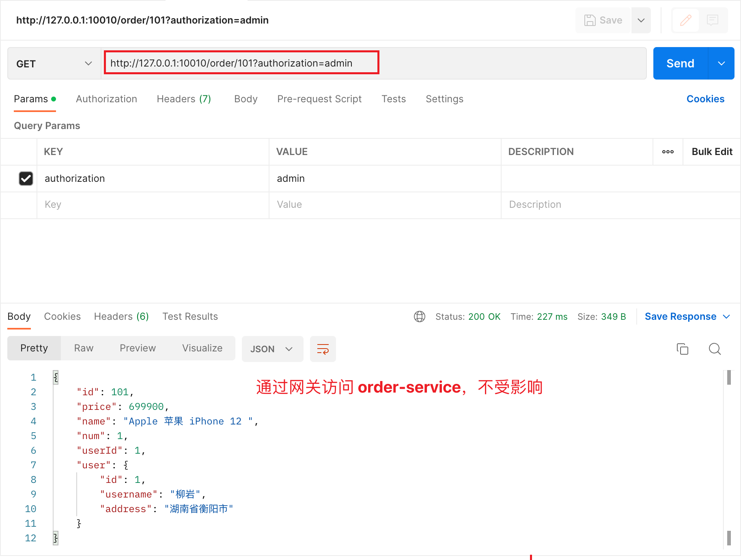741x560 pixels.
Task: Toggle word wrap in the response body
Action: coord(323,349)
